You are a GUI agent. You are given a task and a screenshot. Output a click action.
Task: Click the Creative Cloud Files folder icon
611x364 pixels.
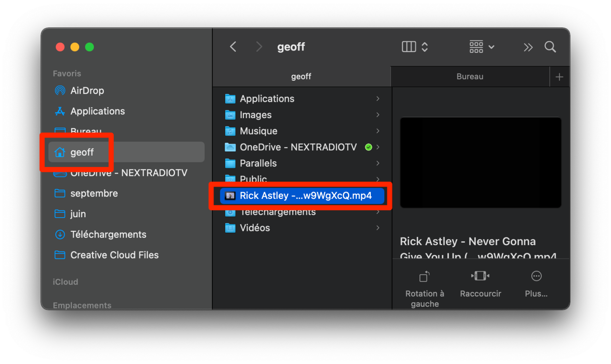[x=60, y=255]
